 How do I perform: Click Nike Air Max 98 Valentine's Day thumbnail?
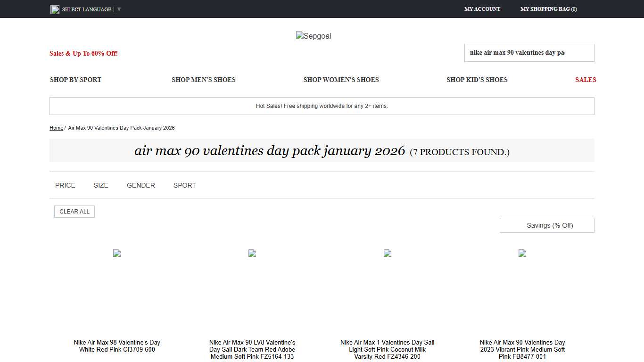coord(117,253)
